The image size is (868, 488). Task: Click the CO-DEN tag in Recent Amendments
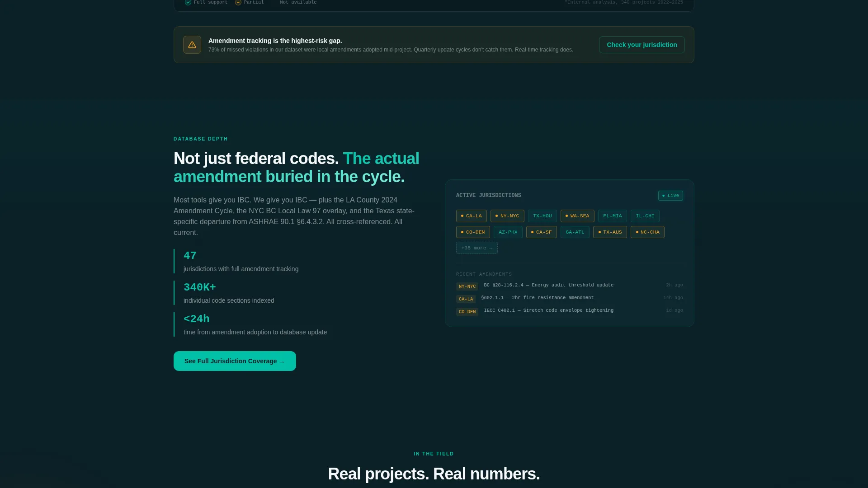pos(467,312)
